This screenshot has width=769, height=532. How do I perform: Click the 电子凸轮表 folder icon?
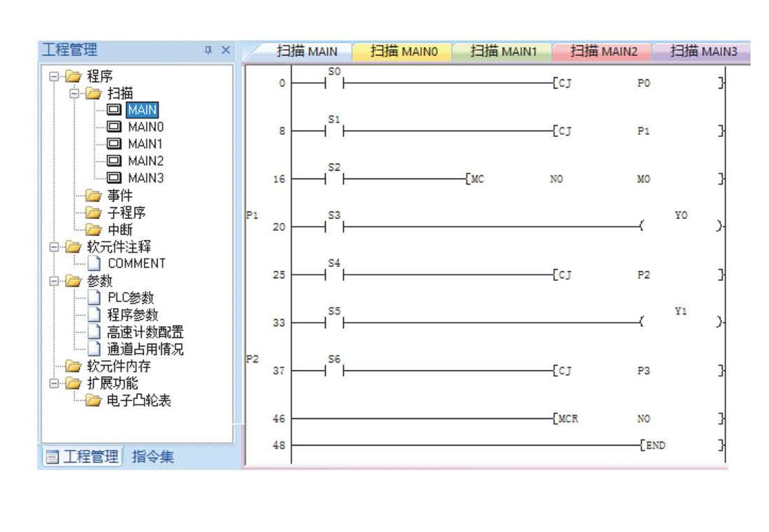(93, 401)
